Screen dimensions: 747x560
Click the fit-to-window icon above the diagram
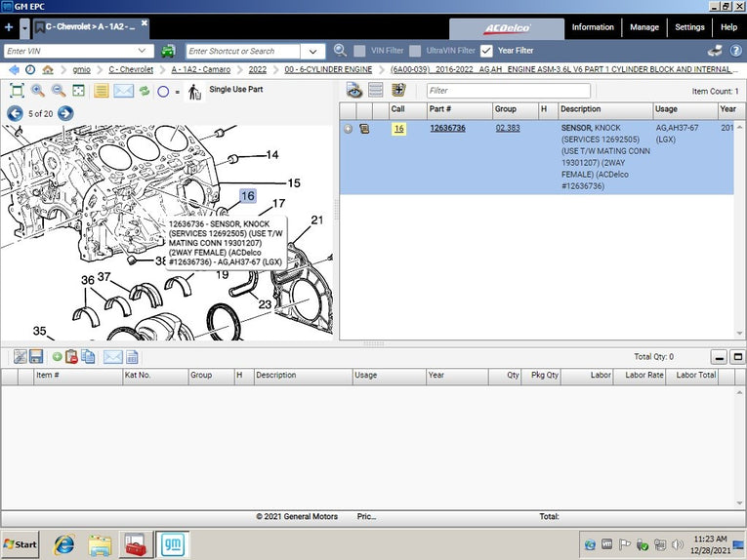coord(17,91)
